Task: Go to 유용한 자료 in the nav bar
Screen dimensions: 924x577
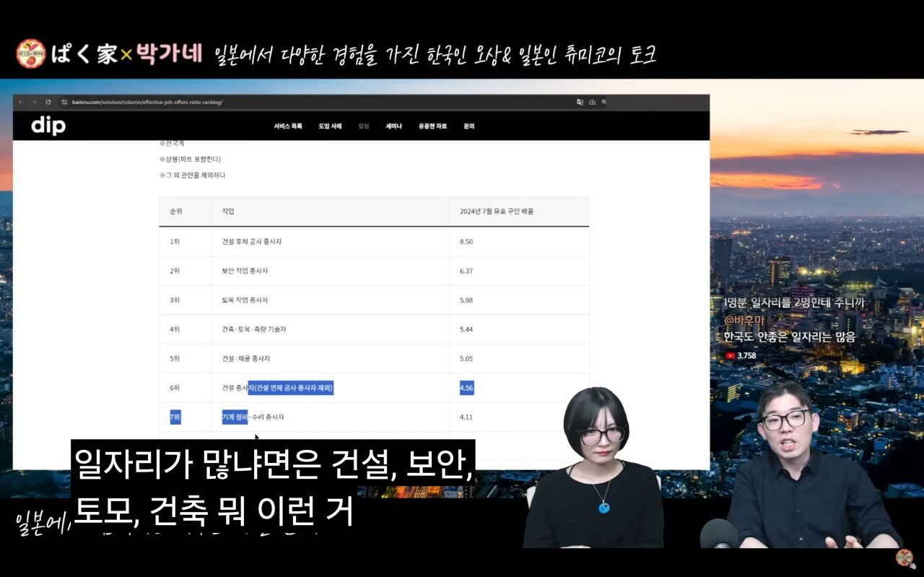Action: [x=432, y=126]
